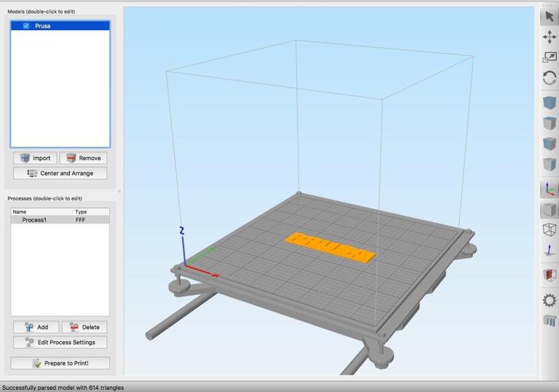Select the orange PRUSA model on the bed
This screenshot has width=559, height=392.
330,247
